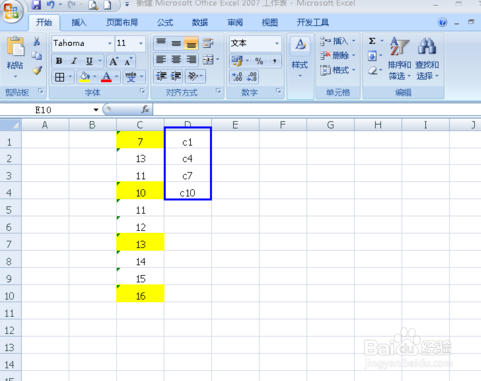
Task: Merge and center cells
Action: [208, 60]
